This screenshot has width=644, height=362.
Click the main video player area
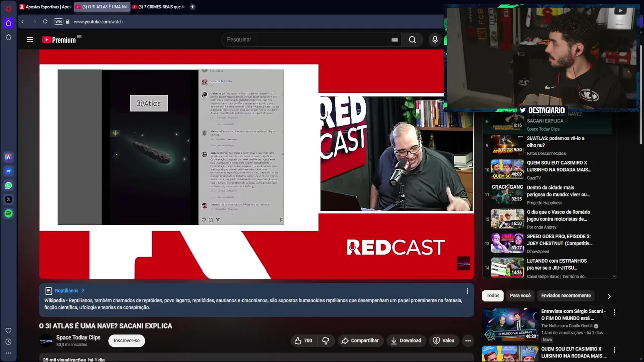point(257,164)
